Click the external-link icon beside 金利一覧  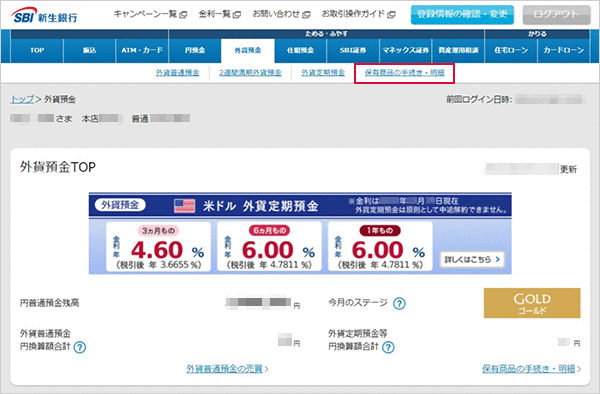(237, 15)
